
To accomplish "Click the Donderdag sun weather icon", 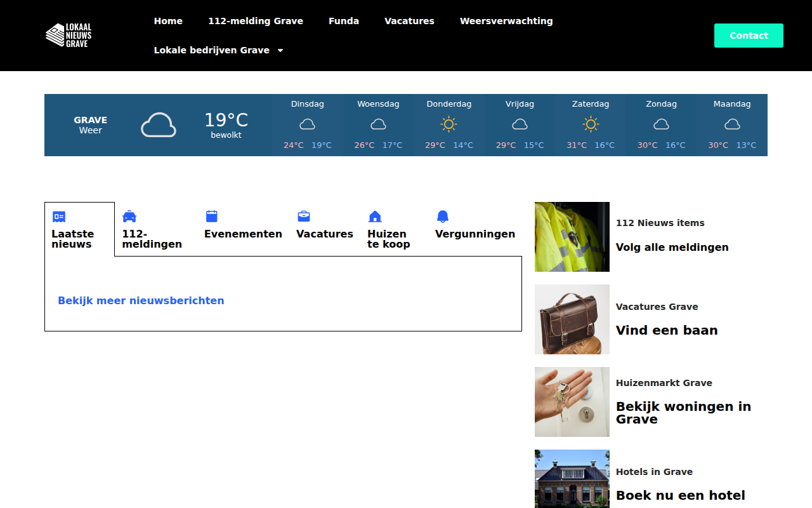I will coord(449,124).
